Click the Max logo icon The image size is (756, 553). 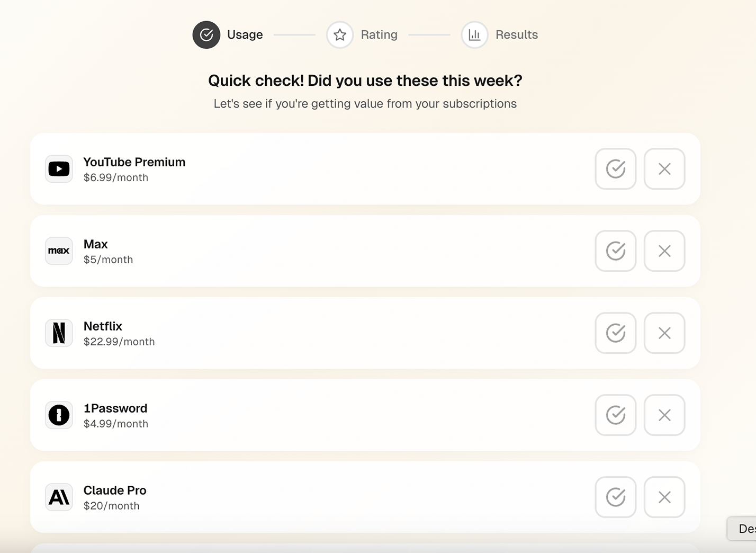(59, 251)
